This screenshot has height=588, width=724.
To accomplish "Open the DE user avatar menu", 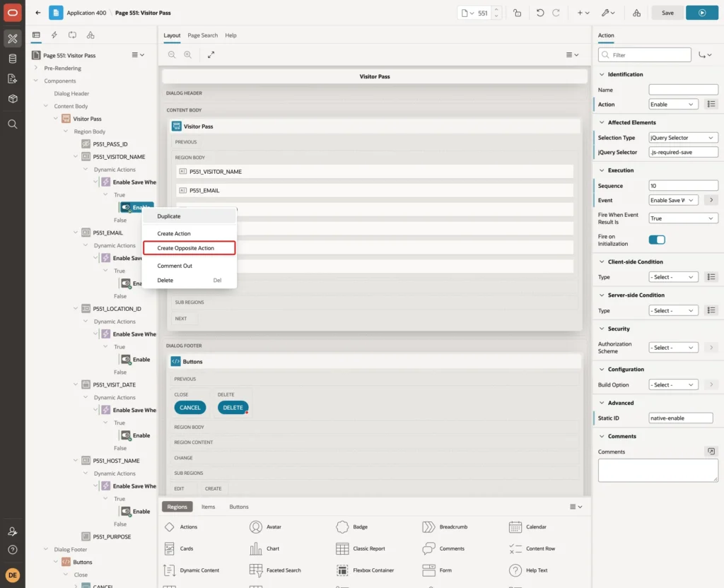I will pos(13,575).
